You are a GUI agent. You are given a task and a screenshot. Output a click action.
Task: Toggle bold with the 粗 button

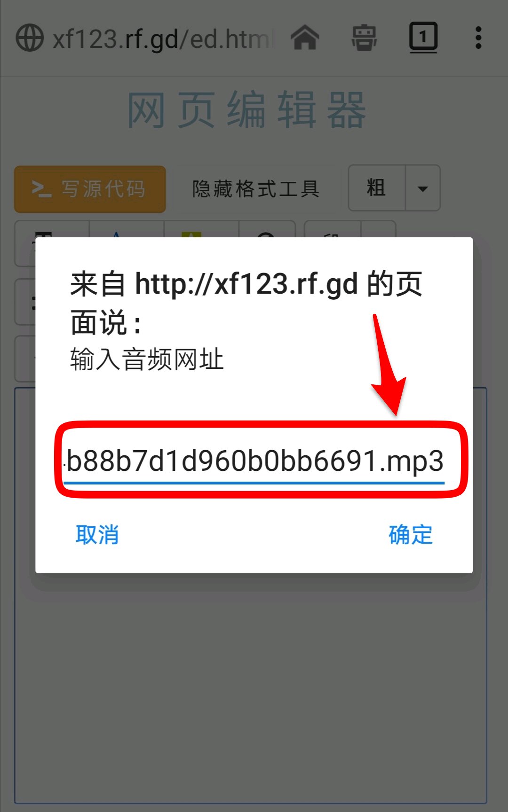pyautogui.click(x=376, y=188)
